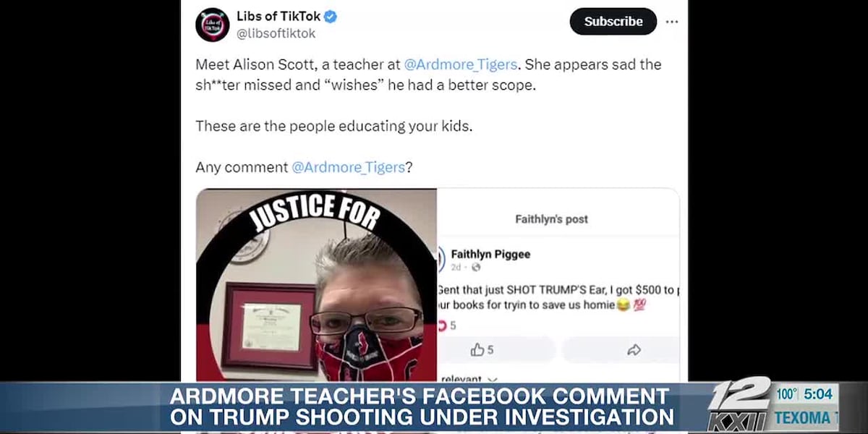Click the Ardmore teacher news headline banner

coord(420,407)
